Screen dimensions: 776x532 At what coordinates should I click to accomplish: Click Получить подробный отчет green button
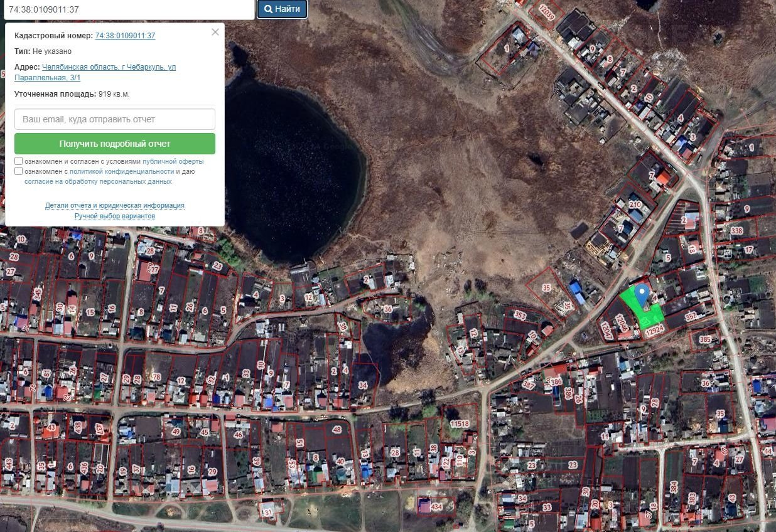pyautogui.click(x=115, y=144)
